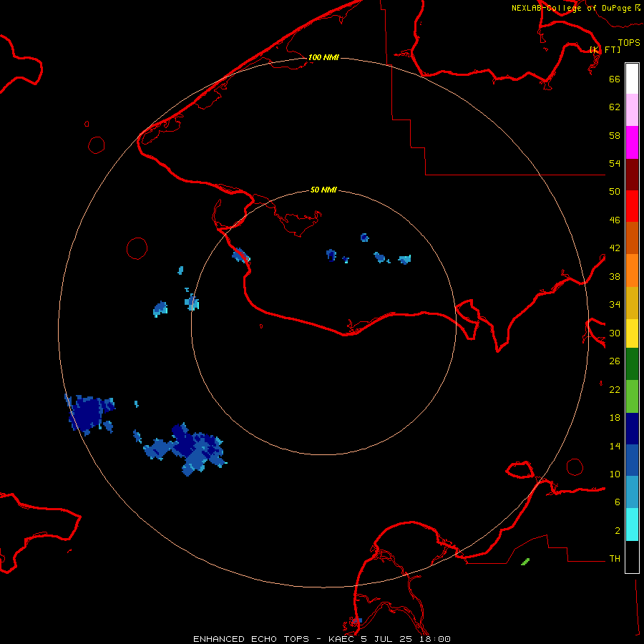Click the light pink legend swatch
This screenshot has height=644, width=644.
click(x=632, y=110)
